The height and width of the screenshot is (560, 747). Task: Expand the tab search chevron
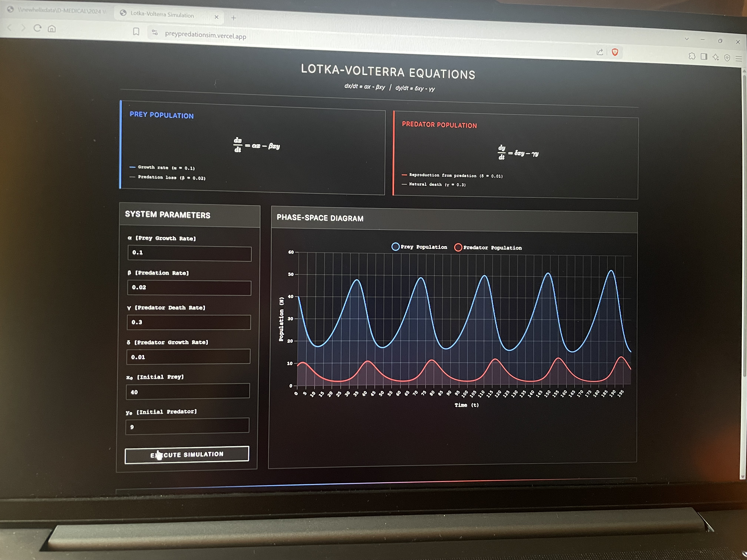click(x=687, y=39)
